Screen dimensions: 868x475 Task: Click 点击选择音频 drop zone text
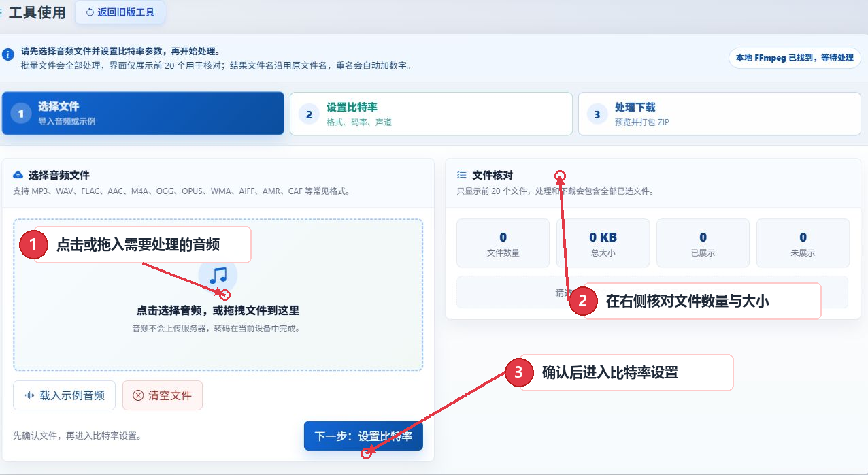click(x=218, y=310)
